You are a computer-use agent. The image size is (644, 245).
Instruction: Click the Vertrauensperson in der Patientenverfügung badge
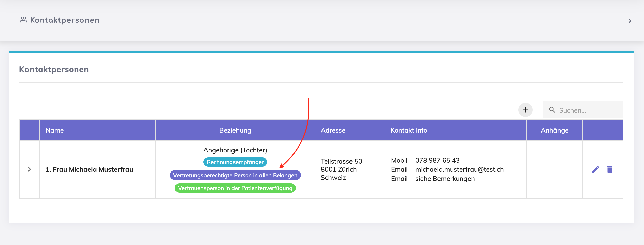(x=235, y=188)
